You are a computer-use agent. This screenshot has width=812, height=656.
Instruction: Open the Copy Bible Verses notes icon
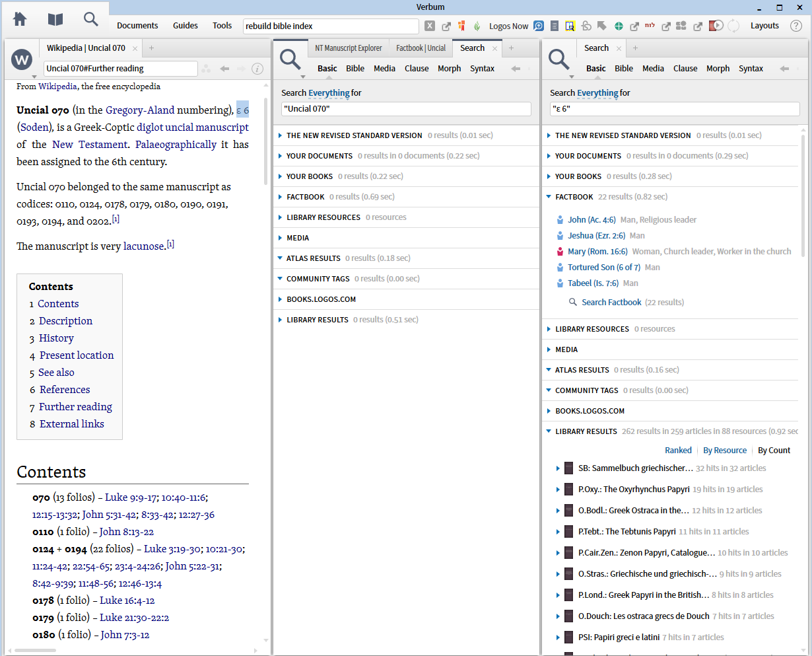click(555, 26)
